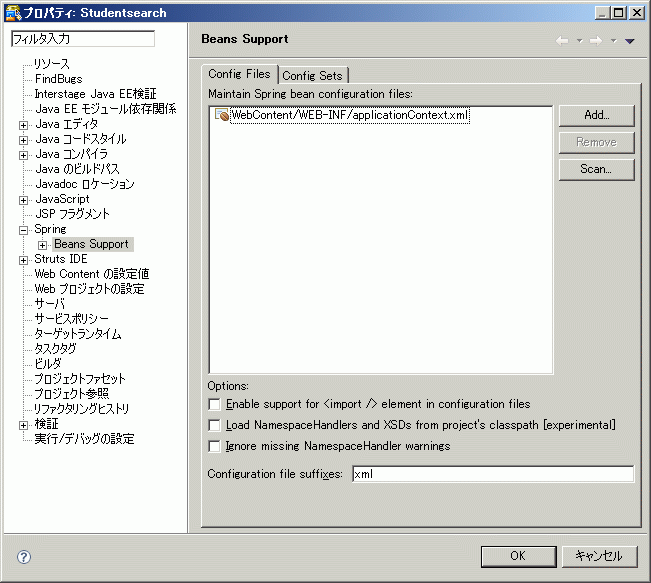Select ビルダ in the tree
Image resolution: width=651 pixels, height=583 pixels.
48,364
